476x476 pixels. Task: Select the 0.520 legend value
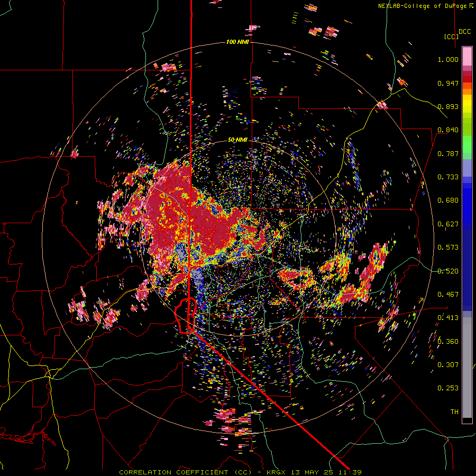(448, 271)
